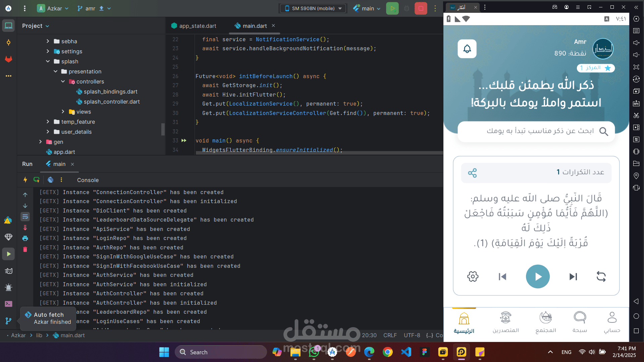Click the notification bell in the app
Viewport: 644px width, 362px height.
pyautogui.click(x=467, y=49)
